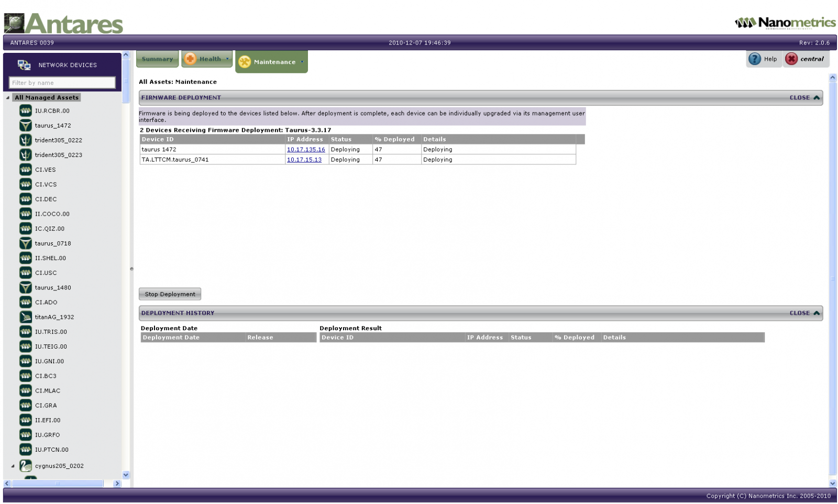The height and width of the screenshot is (504, 838).
Task: Collapse the Deployment History panel
Action: coord(804,313)
